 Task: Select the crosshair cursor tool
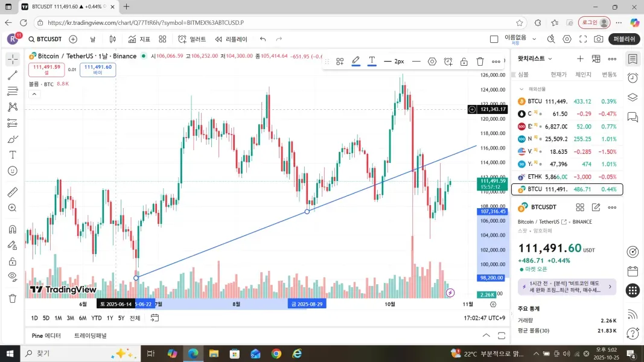[12, 60]
